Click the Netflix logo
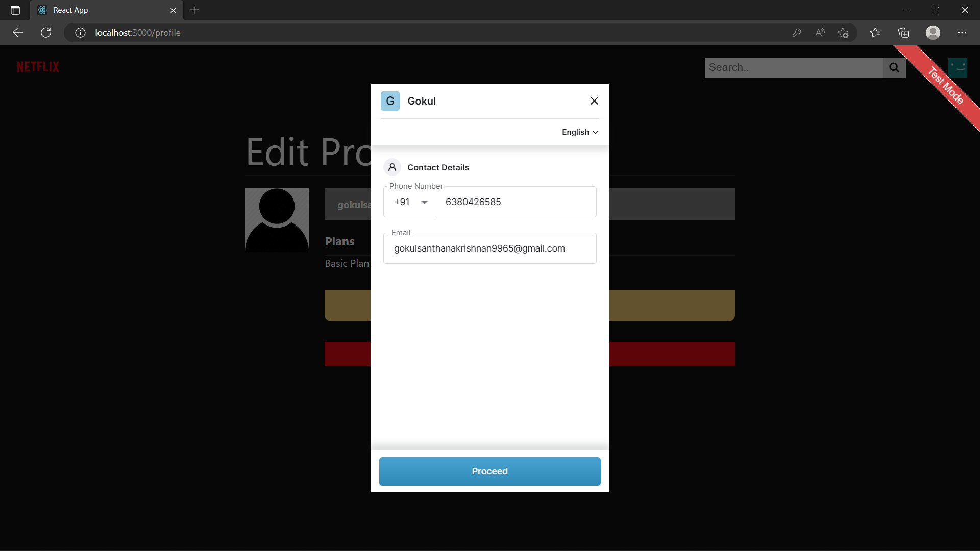Screen dimensions: 980x551 [38, 67]
